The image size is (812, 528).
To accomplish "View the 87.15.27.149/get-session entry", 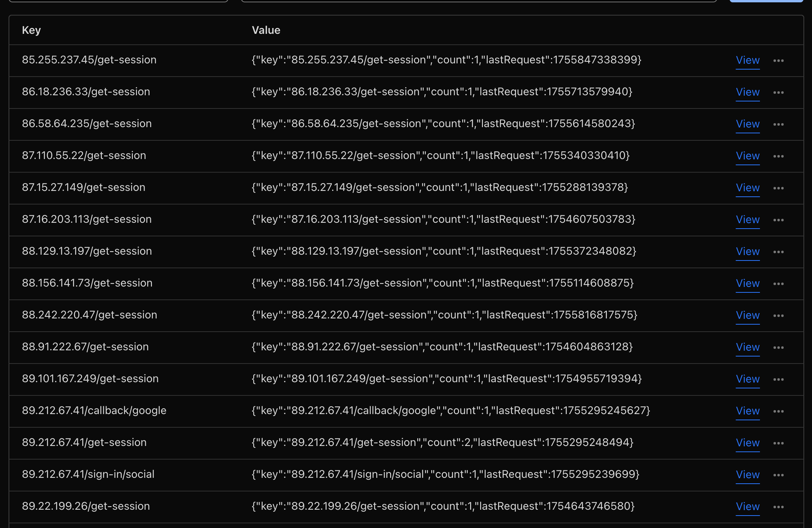I will pos(748,188).
